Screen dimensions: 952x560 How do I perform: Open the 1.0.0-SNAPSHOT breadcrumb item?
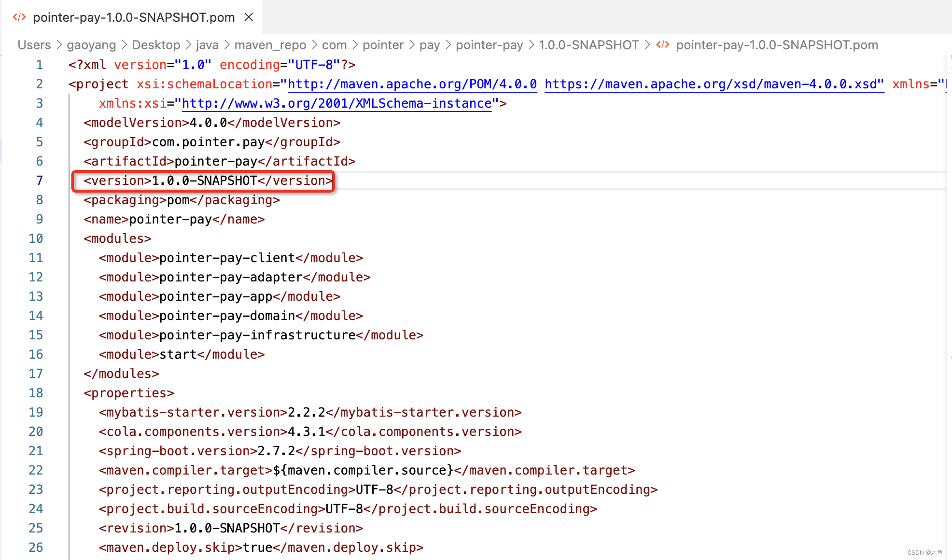coord(589,44)
